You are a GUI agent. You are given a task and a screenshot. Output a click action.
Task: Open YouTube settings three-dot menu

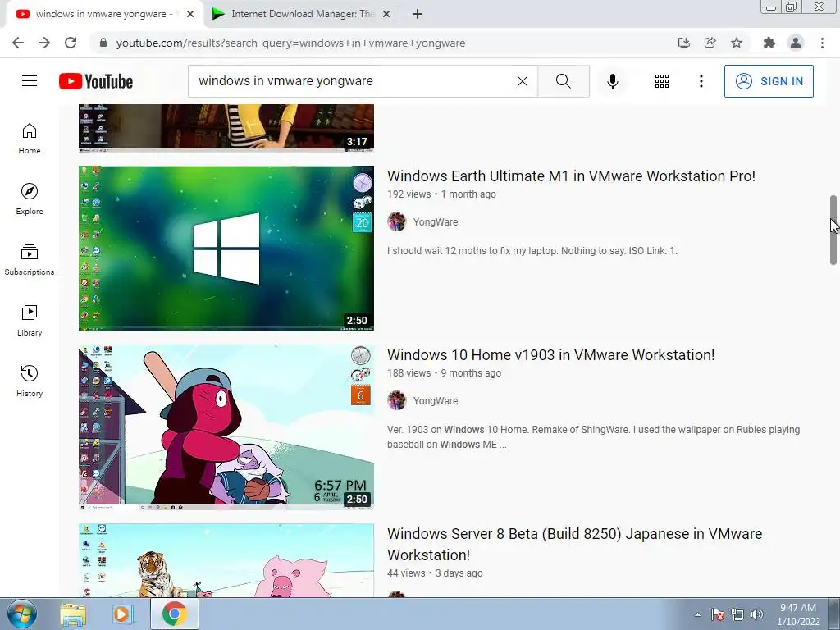click(x=701, y=81)
